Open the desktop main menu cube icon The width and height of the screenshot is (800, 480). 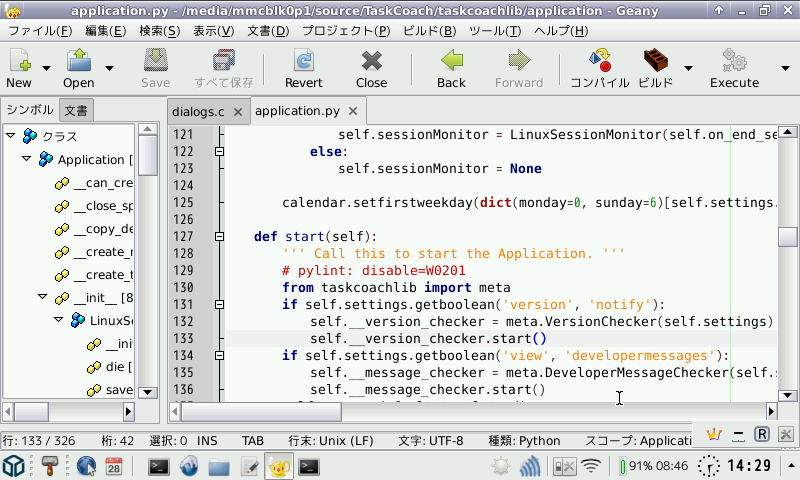(x=13, y=466)
